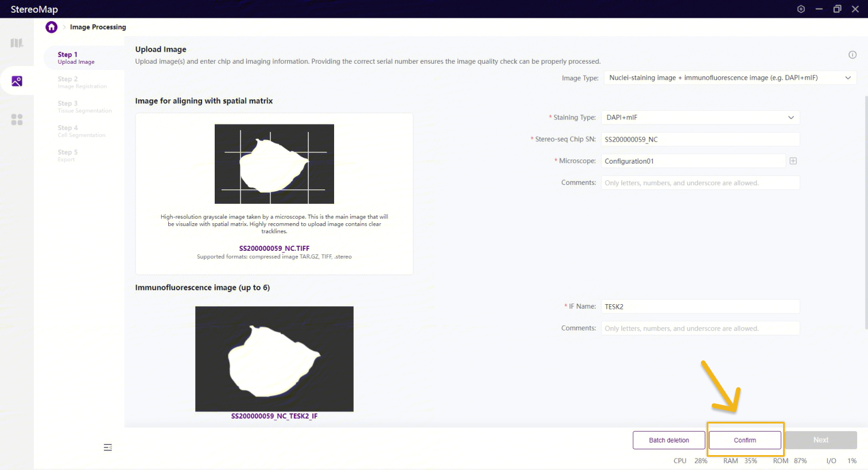Click the SS200000059_NC.TIFF alignment image thumbnail
Image resolution: width=868 pixels, height=470 pixels.
coord(274,164)
